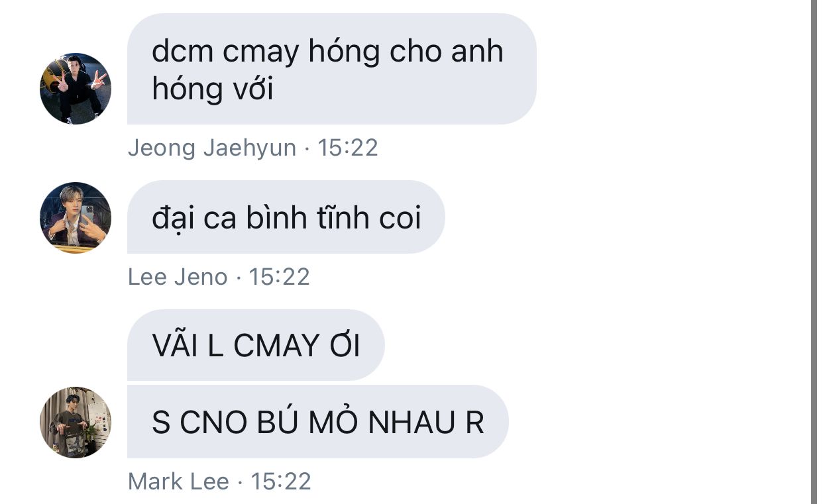The height and width of the screenshot is (504, 823).
Task: Click Lee Jeno's round avatar
Action: (76, 218)
